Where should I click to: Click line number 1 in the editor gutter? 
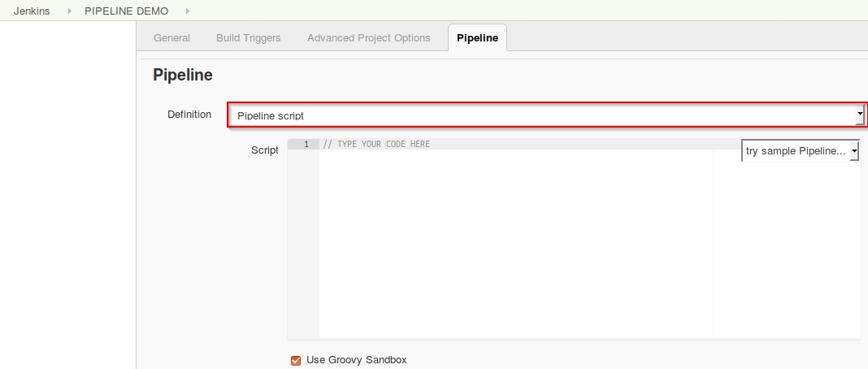306,145
